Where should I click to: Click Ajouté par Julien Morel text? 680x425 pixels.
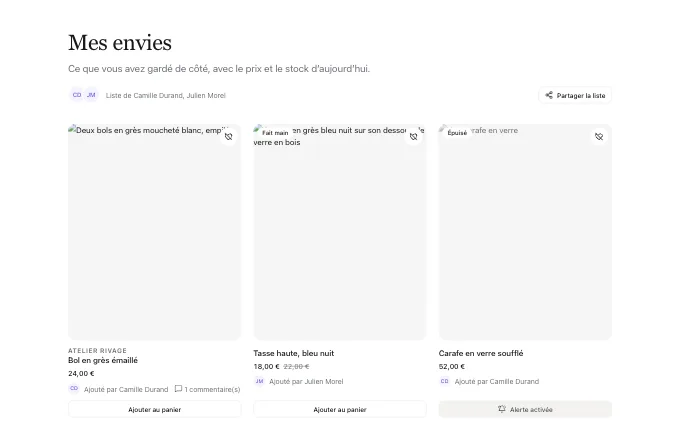click(x=306, y=382)
